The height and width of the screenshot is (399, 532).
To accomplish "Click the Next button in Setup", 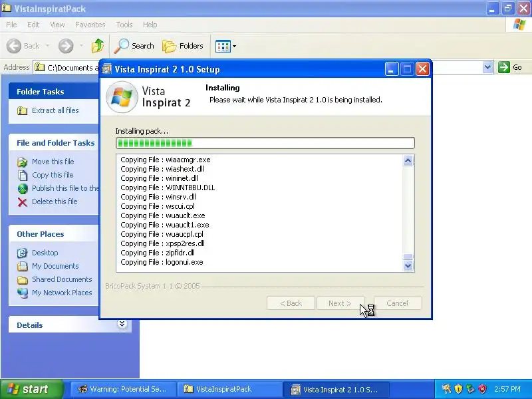I will click(340, 303).
